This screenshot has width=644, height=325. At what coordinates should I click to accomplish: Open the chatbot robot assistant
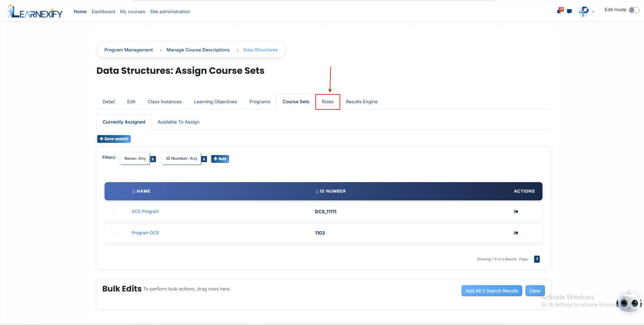(x=629, y=302)
